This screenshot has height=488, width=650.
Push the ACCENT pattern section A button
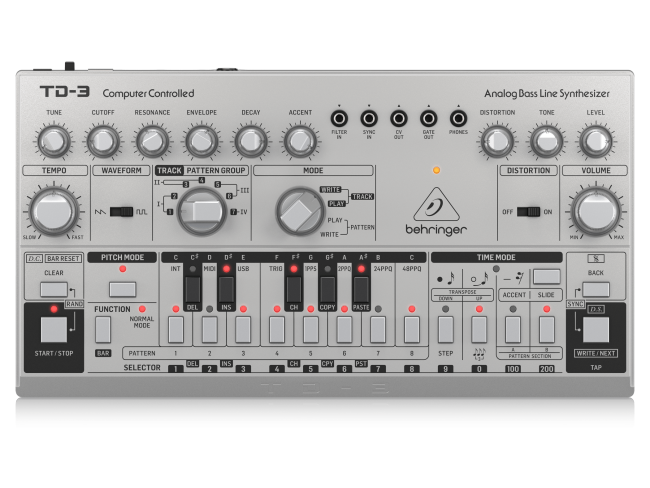click(x=513, y=330)
